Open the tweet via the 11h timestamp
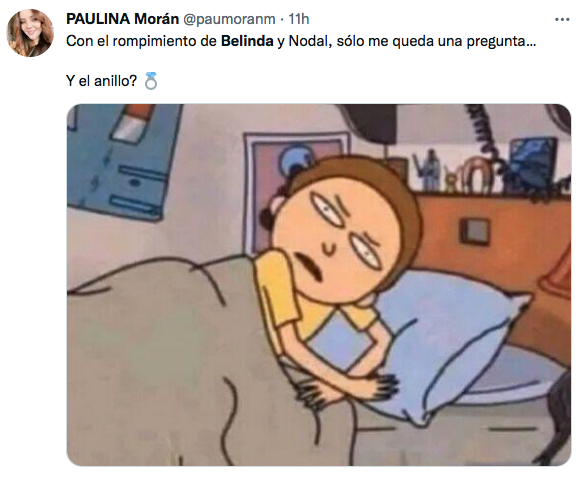Image resolution: width=582 pixels, height=478 pixels. pos(299,19)
